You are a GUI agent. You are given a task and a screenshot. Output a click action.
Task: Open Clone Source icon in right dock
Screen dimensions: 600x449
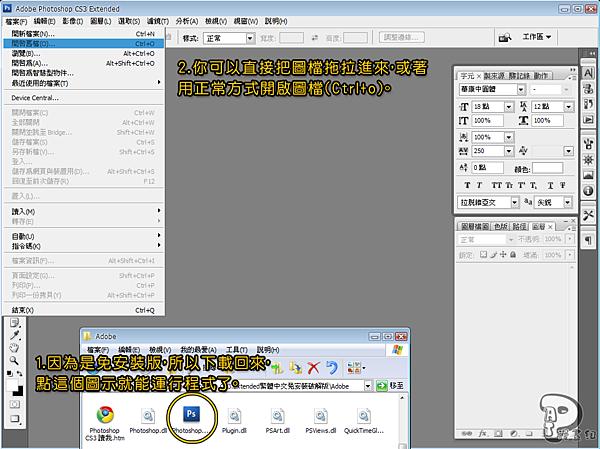(588, 89)
